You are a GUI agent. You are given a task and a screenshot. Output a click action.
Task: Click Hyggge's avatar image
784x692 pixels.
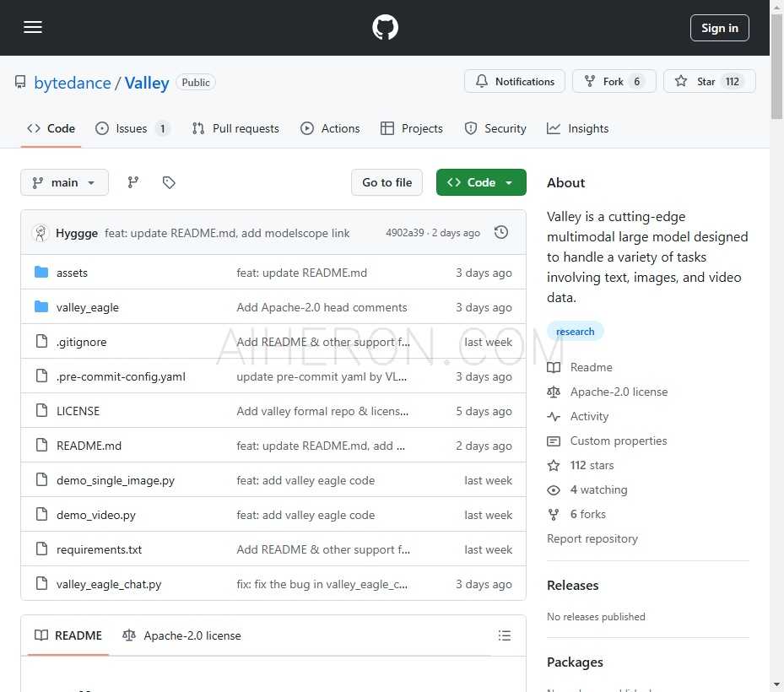pyautogui.click(x=41, y=233)
